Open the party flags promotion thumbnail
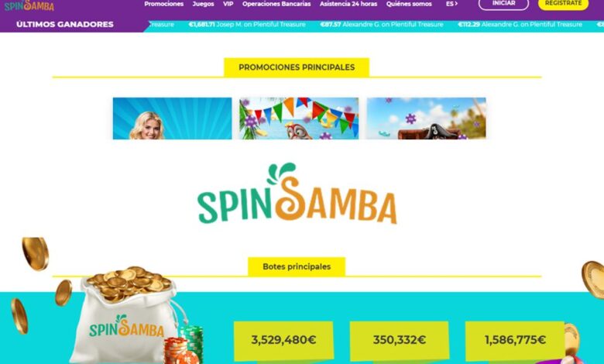This screenshot has height=364, width=604. pyautogui.click(x=299, y=118)
